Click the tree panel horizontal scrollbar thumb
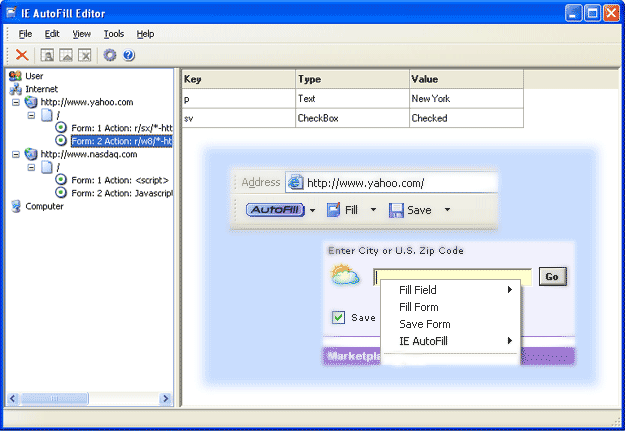This screenshot has width=626, height=431. (x=54, y=398)
